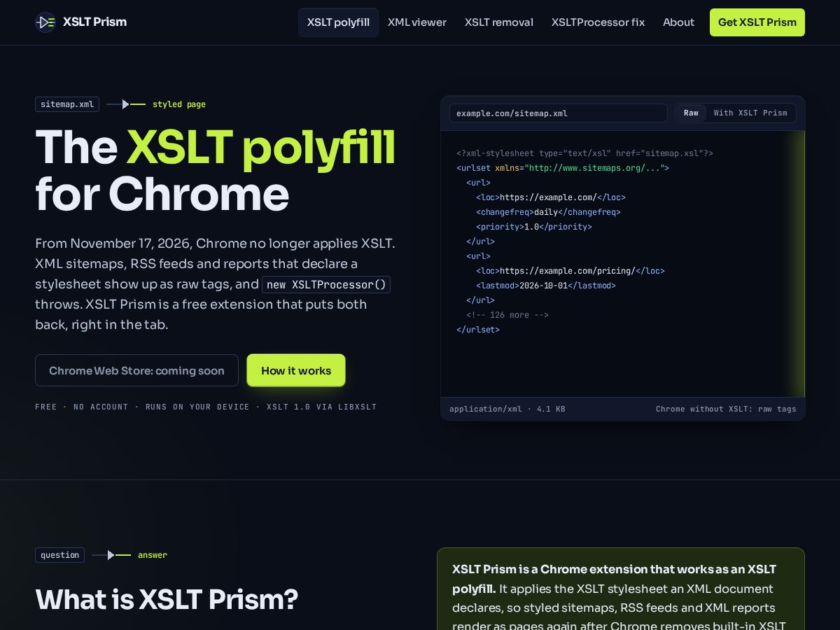
Task: Switch the demo to Raw view
Action: click(x=691, y=113)
